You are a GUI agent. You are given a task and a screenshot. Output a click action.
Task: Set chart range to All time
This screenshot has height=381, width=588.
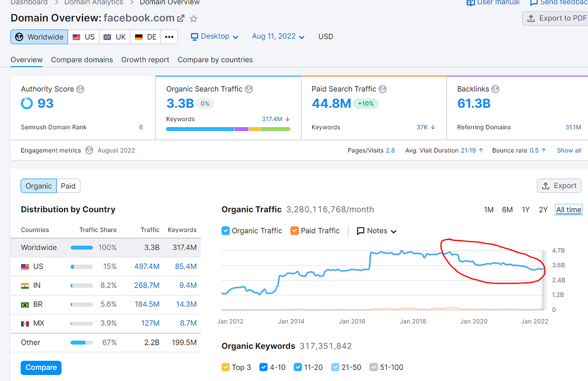pos(569,210)
